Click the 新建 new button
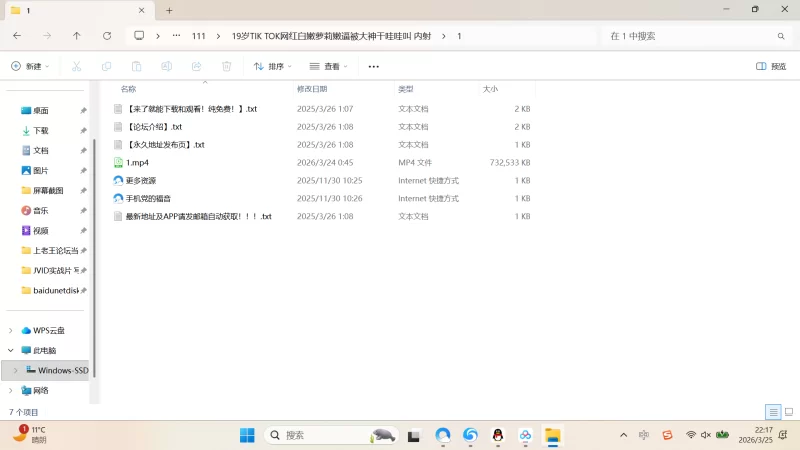This screenshot has height=450, width=800. (30, 66)
